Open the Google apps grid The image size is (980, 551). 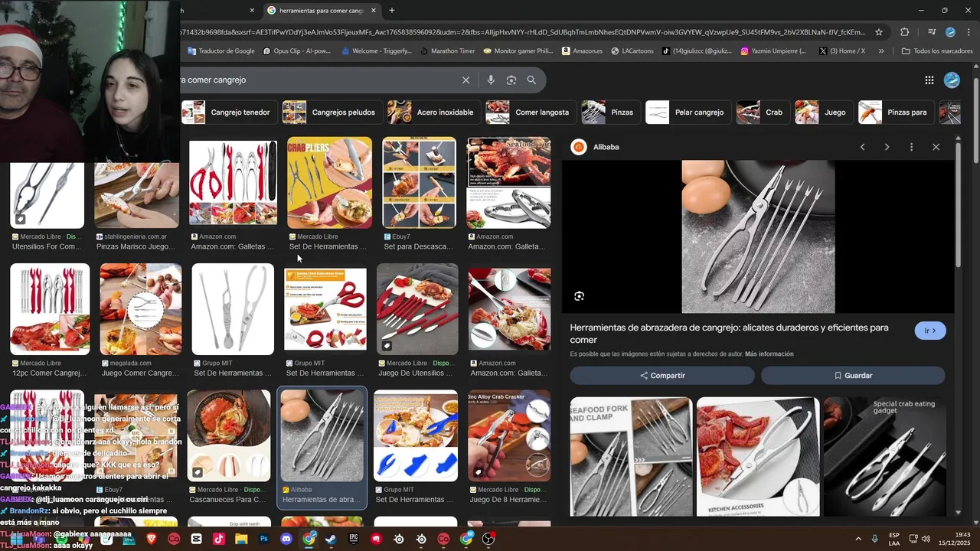coord(929,80)
